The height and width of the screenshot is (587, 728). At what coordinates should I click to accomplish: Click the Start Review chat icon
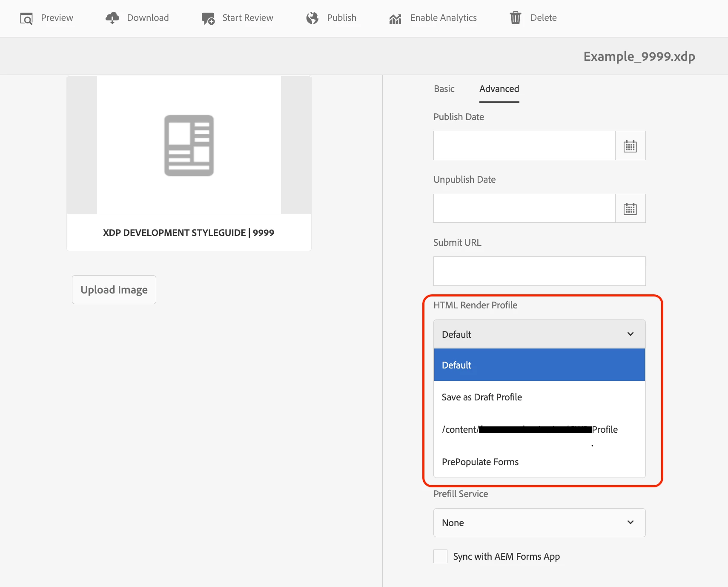tap(208, 18)
